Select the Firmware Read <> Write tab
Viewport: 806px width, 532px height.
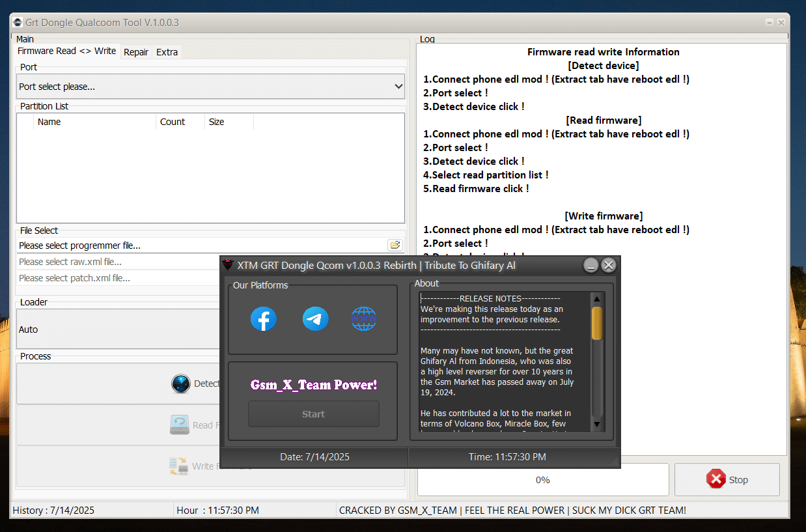pos(66,51)
